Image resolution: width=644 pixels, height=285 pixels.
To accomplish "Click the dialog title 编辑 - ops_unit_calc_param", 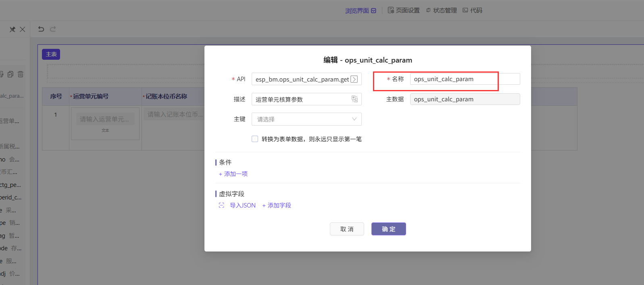I will 368,60.
